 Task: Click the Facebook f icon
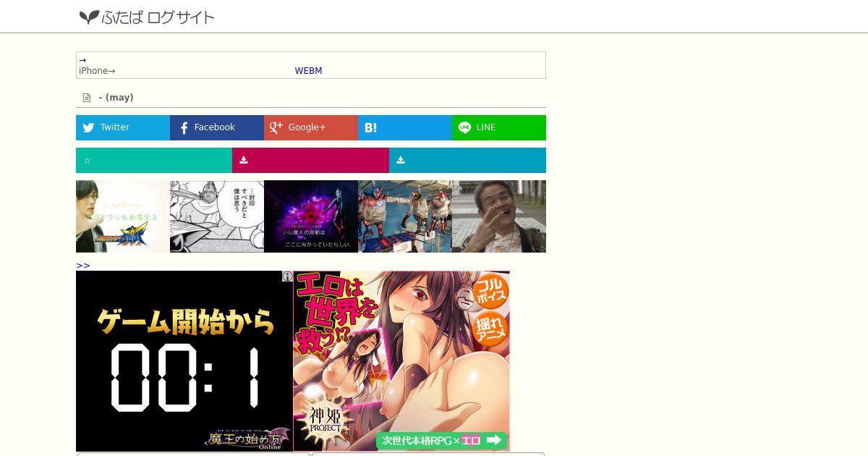click(184, 128)
